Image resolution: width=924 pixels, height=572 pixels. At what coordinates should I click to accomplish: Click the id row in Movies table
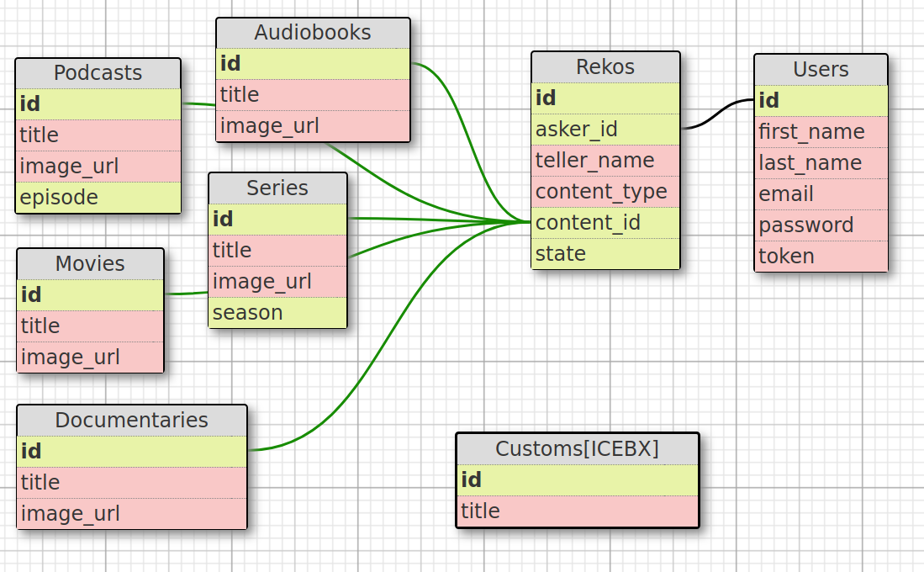[90, 295]
